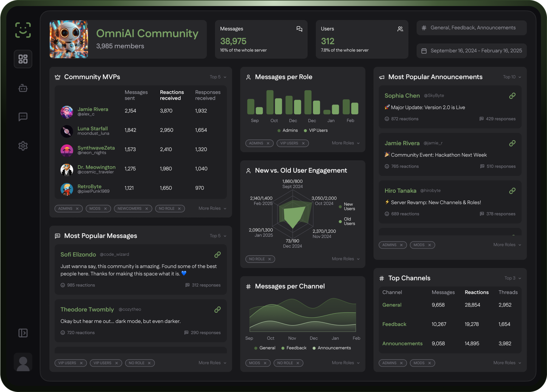
Task: Open Jamie Rivera's profile in Community MVPs
Action: 93,109
